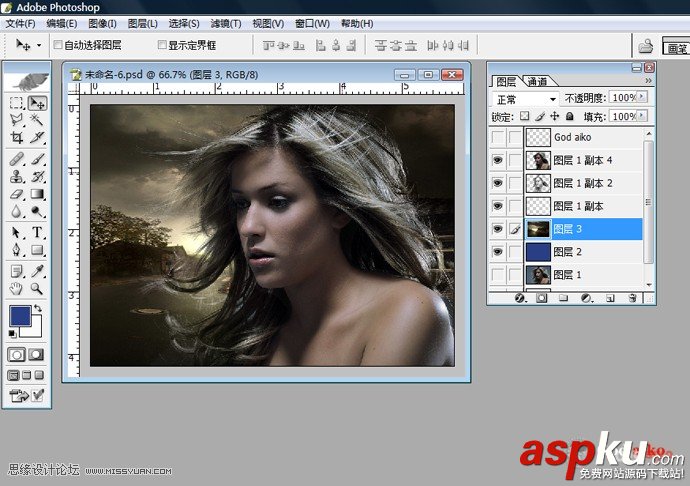Select the Slice tool
The image size is (690, 486).
tap(37, 137)
